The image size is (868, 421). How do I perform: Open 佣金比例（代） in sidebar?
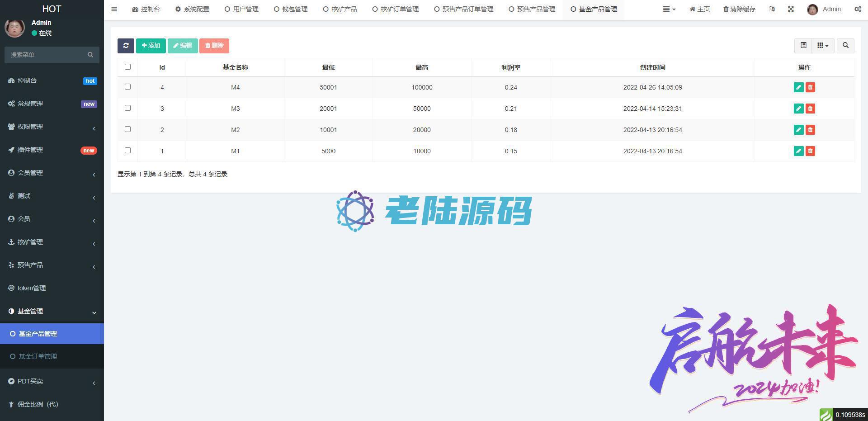(52, 404)
